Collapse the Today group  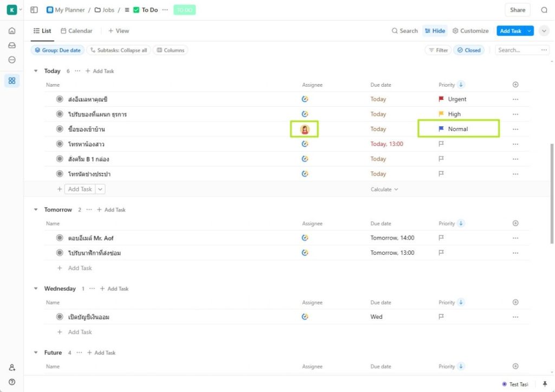[x=36, y=71]
